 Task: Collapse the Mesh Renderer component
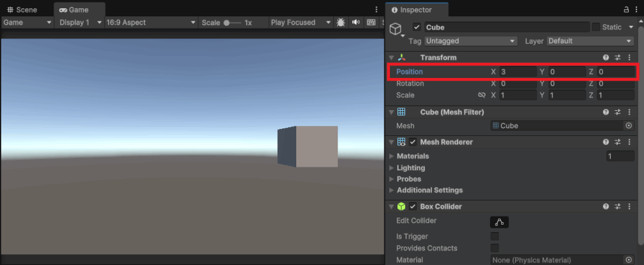pyautogui.click(x=391, y=142)
